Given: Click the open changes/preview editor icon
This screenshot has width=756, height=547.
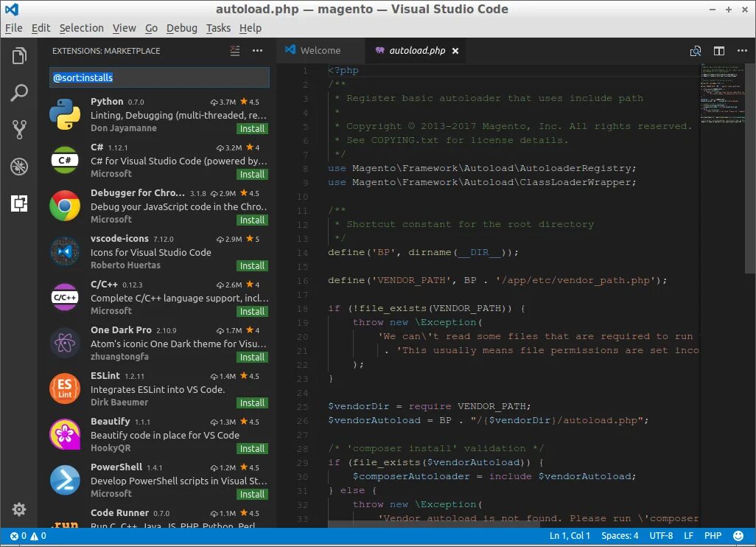Looking at the screenshot, I should pyautogui.click(x=696, y=51).
